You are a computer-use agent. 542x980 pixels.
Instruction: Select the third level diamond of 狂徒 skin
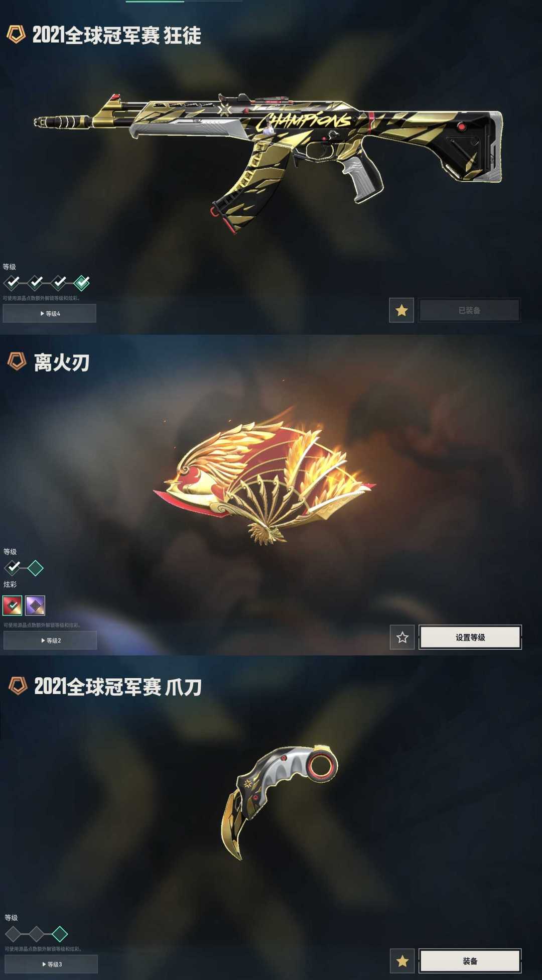coord(59,283)
